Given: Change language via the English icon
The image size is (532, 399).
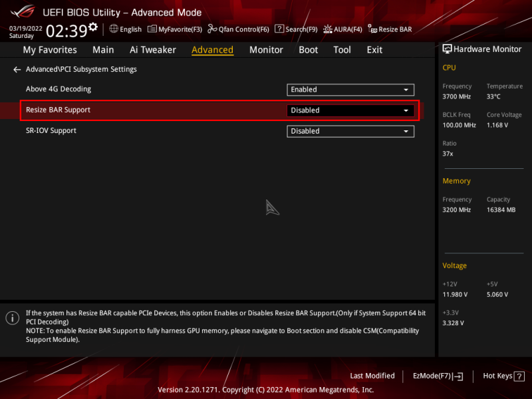Looking at the screenshot, I should point(124,29).
